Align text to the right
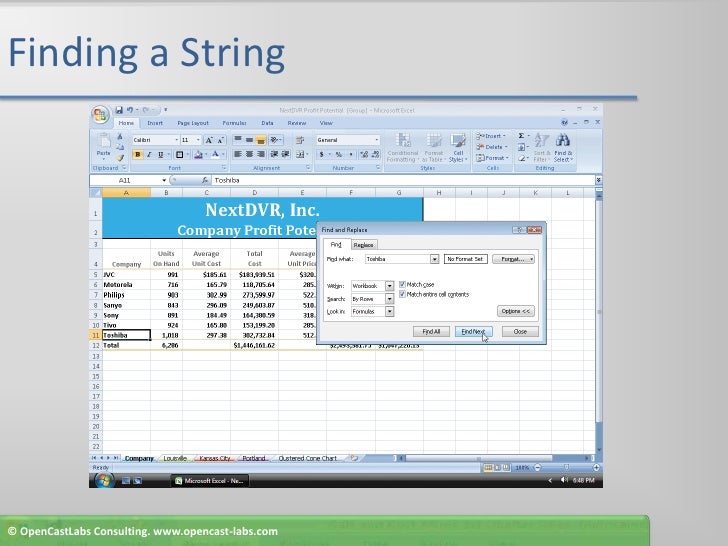Image resolution: width=728 pixels, height=546 pixels. [x=261, y=154]
